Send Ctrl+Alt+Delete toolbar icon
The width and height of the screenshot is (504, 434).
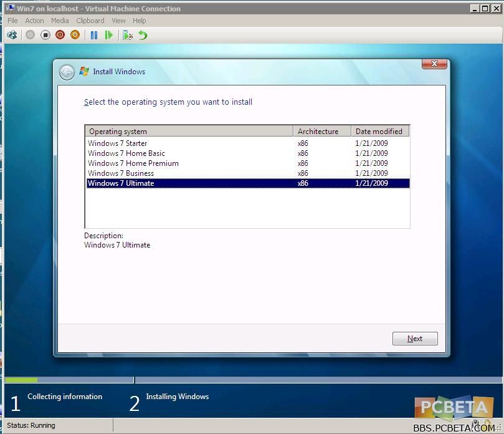pyautogui.click(x=12, y=35)
